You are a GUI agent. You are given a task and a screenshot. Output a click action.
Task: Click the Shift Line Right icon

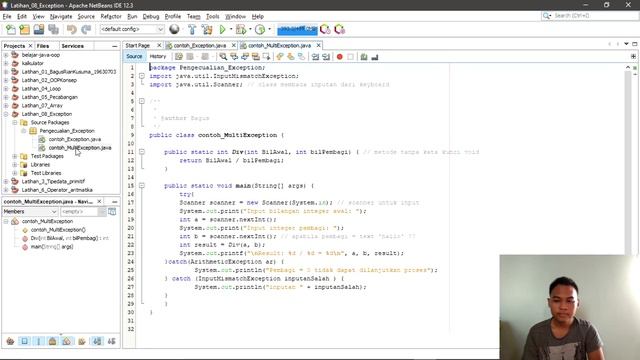pyautogui.click(x=326, y=57)
